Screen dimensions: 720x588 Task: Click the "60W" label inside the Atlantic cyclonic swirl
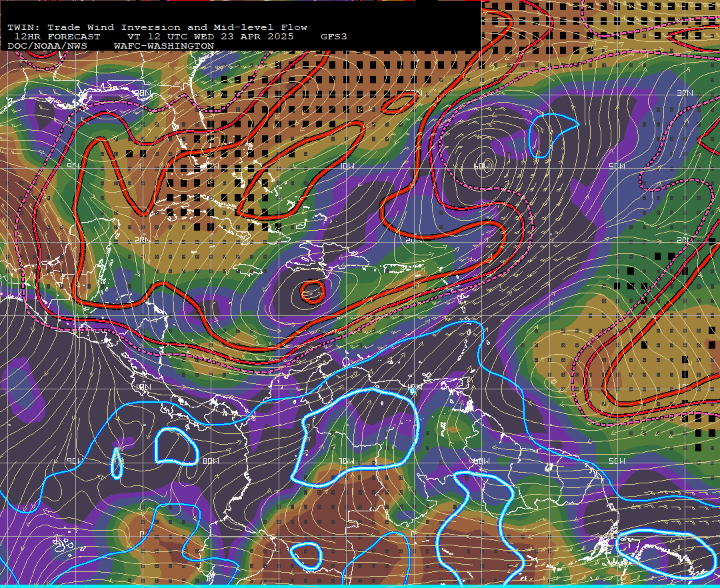click(481, 166)
